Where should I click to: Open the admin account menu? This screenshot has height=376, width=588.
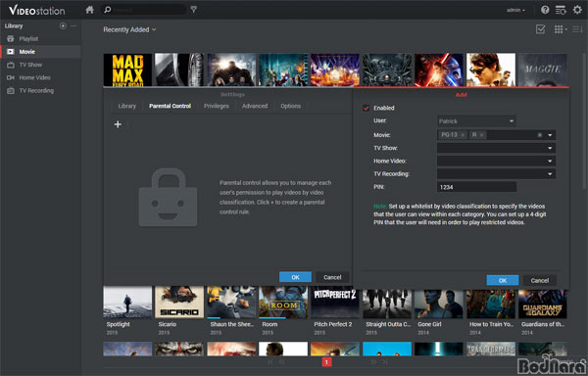516,10
